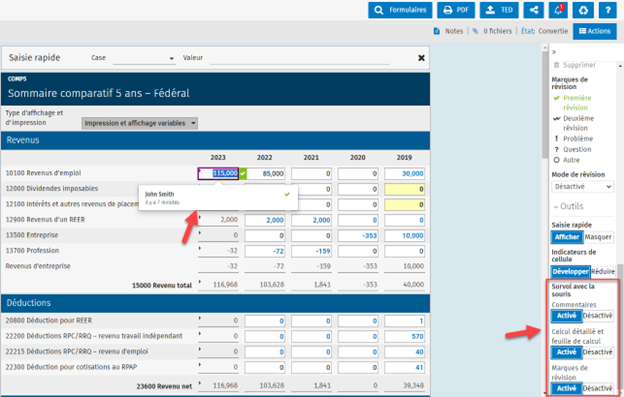Click 2019 RPC/RRQ travail indépendant cell 570
This screenshot has width=624, height=397.
point(404,337)
